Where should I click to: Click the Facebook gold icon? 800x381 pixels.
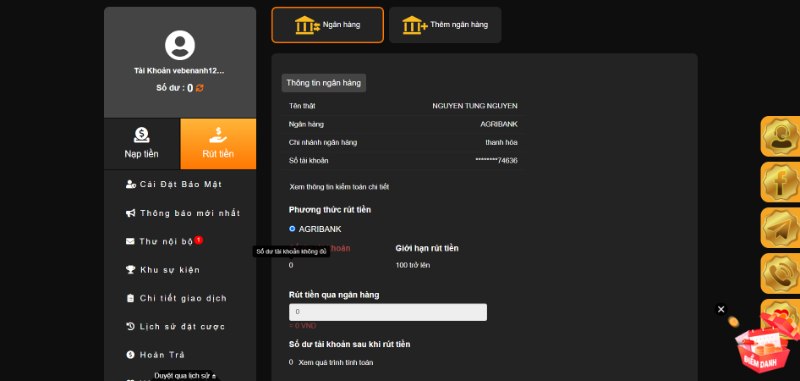780,182
